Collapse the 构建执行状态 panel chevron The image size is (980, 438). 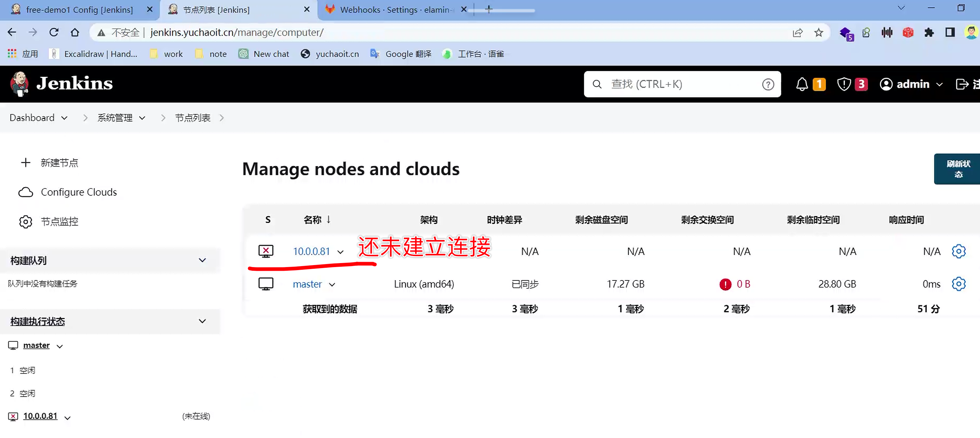202,321
